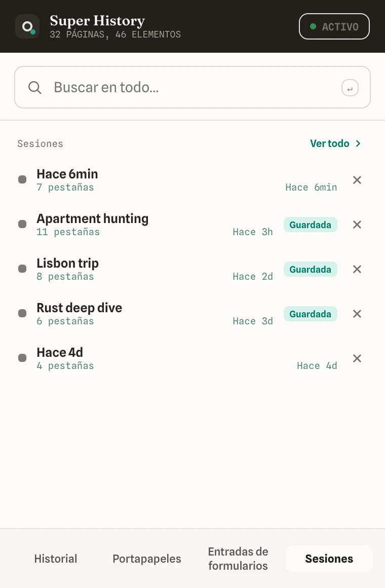This screenshot has height=588, width=385.
Task: Click the enter key icon in search box
Action: pos(350,88)
